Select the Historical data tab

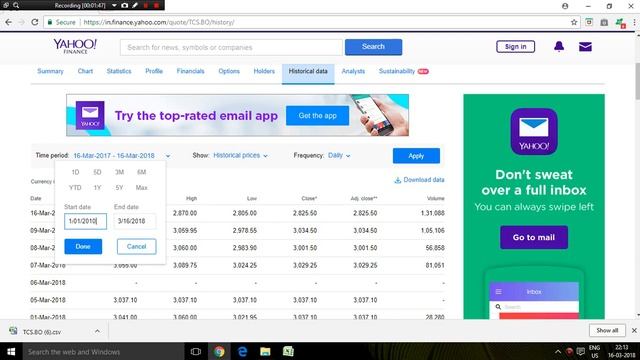pyautogui.click(x=308, y=73)
